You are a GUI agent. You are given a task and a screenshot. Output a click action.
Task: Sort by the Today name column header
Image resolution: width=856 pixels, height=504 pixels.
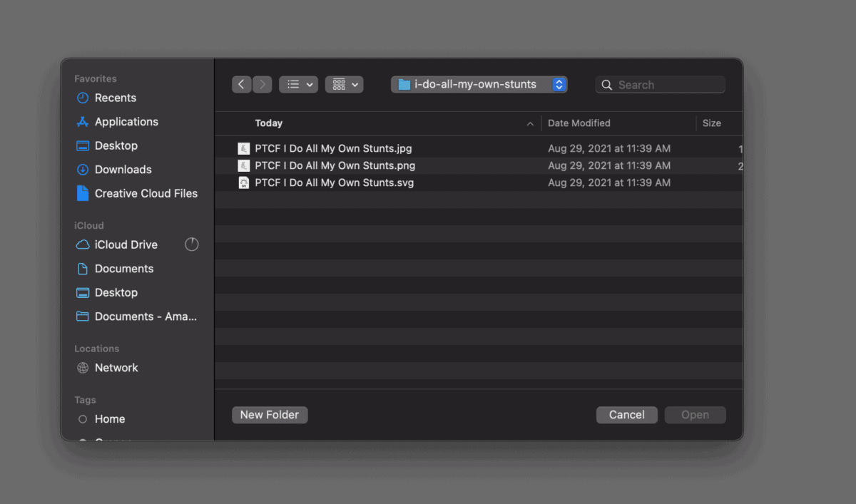coord(269,123)
